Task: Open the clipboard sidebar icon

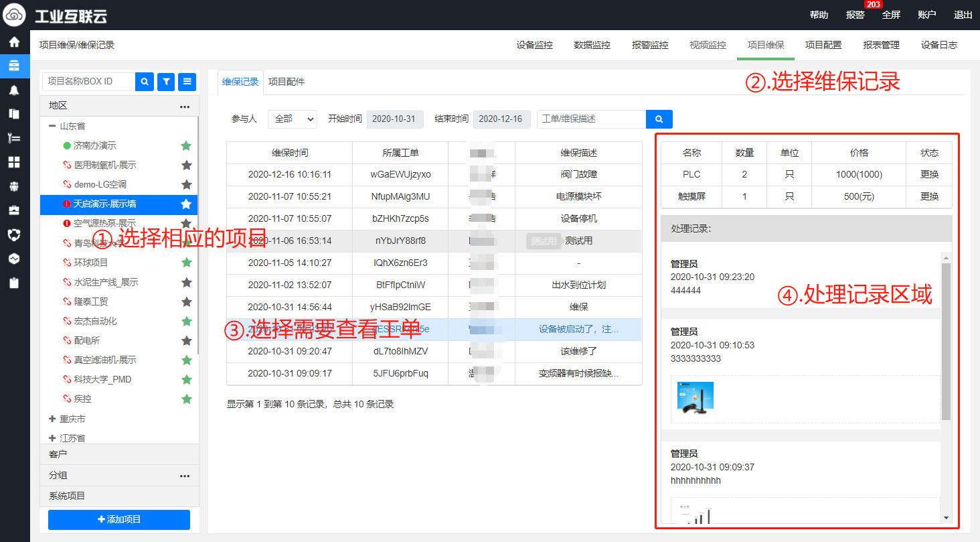Action: (x=14, y=283)
